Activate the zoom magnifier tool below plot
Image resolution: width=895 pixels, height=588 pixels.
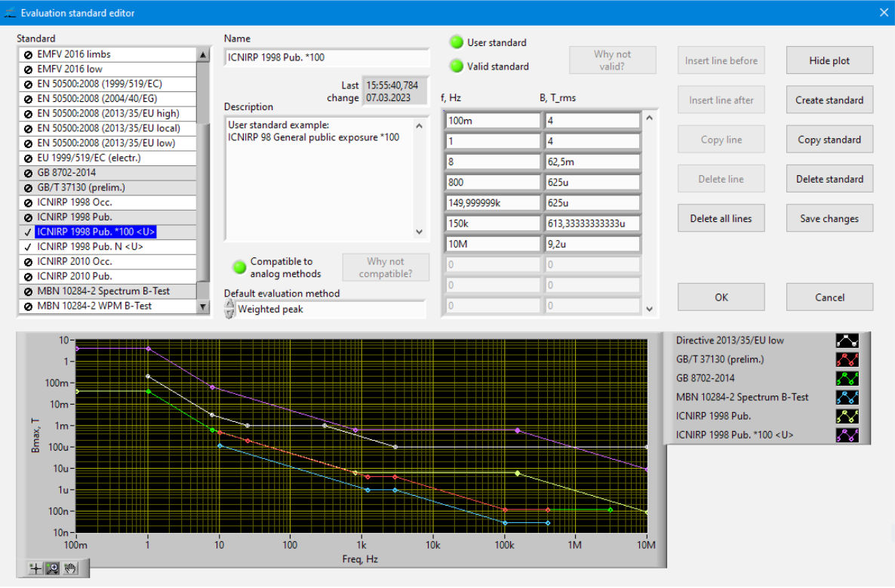[x=52, y=568]
